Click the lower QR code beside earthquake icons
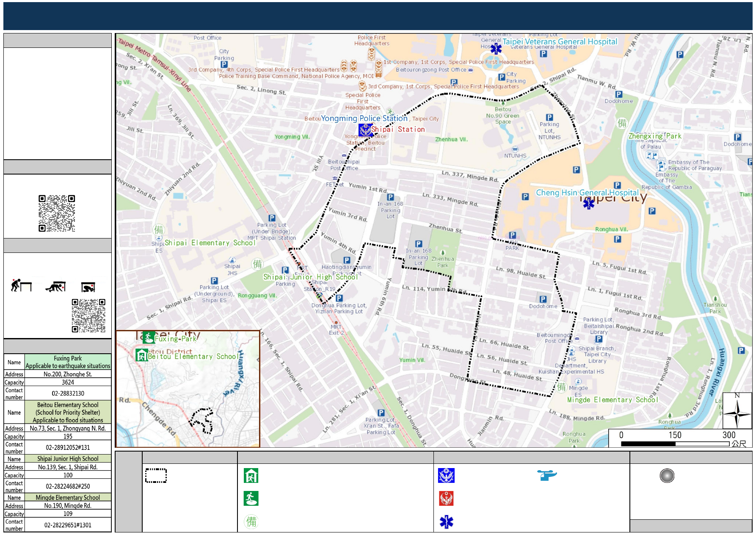 tap(88, 316)
